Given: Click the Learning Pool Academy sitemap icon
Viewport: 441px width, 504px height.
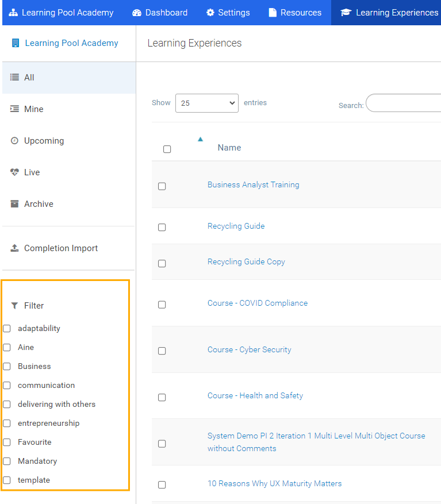Looking at the screenshot, I should coord(13,13).
